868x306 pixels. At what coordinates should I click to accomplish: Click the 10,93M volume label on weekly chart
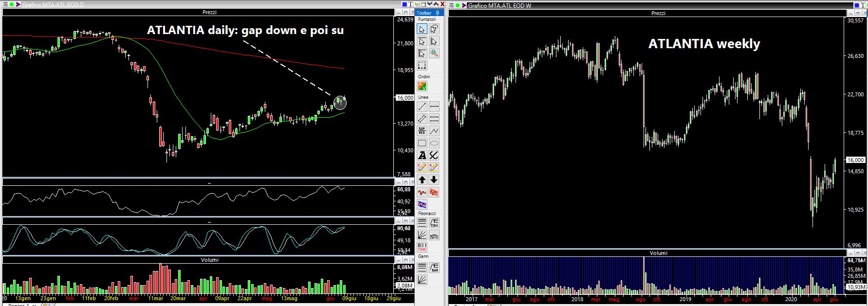855,288
